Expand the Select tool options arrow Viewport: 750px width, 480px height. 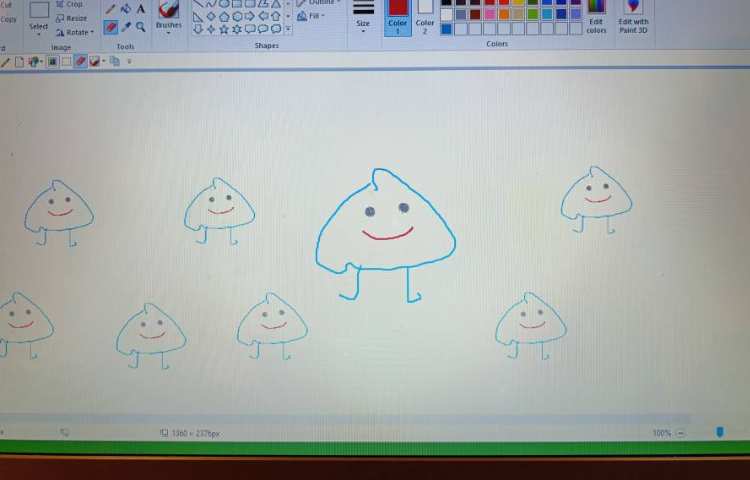click(39, 34)
